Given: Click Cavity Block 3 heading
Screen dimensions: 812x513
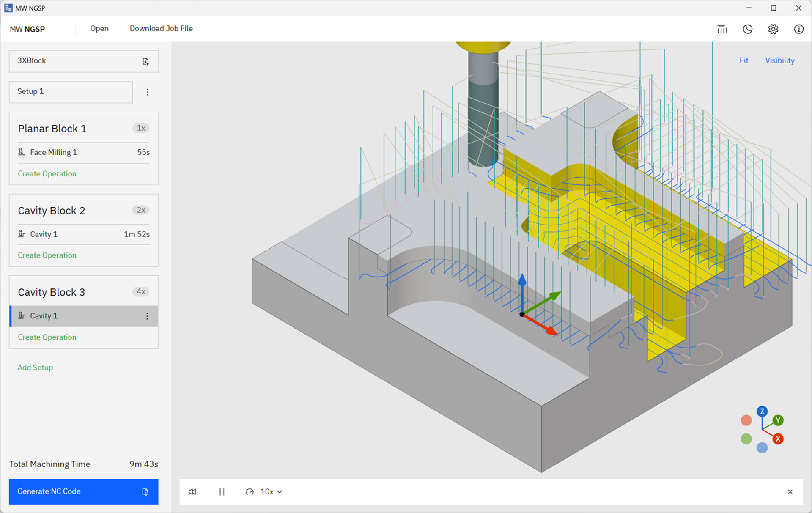Looking at the screenshot, I should 52,292.
